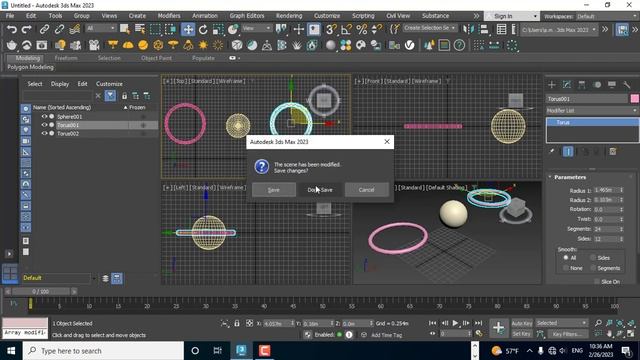Open the Workspaces Default dropdown
Image resolution: width=640 pixels, height=360 pixels.
tap(607, 16)
